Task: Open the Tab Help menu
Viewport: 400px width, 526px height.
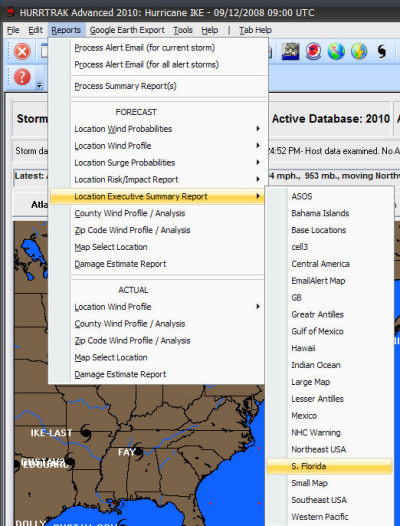Action: point(255,30)
